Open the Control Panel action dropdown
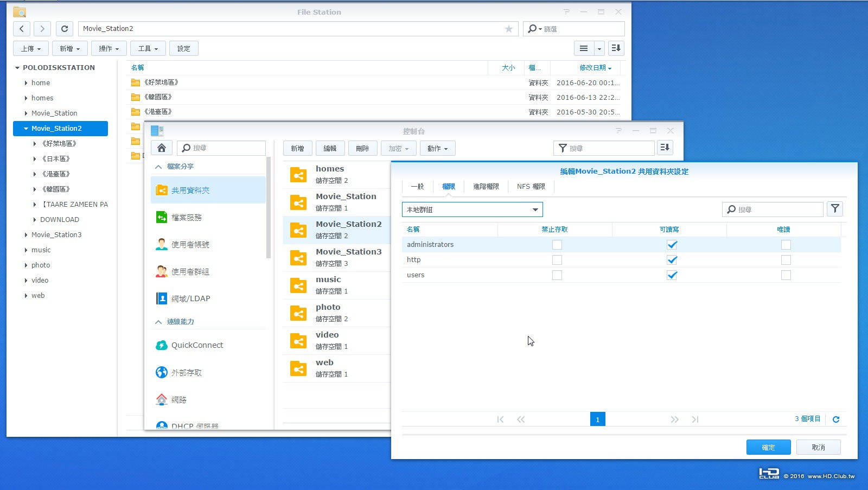 pyautogui.click(x=438, y=148)
